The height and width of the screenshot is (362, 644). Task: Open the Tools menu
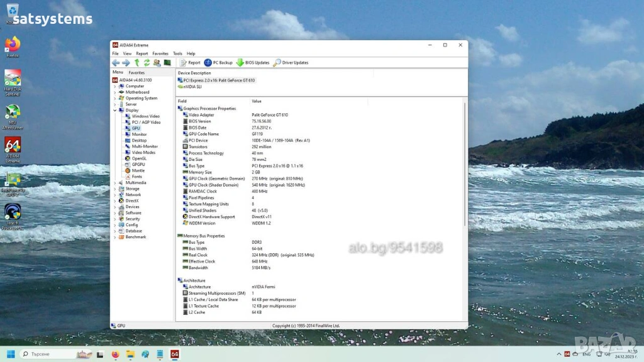coord(177,53)
